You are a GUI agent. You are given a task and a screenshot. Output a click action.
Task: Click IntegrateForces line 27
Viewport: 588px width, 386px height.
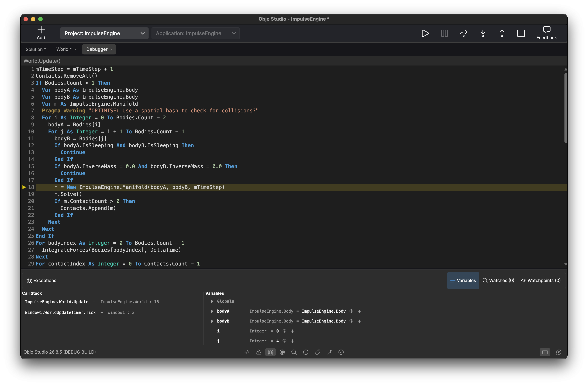coord(111,250)
